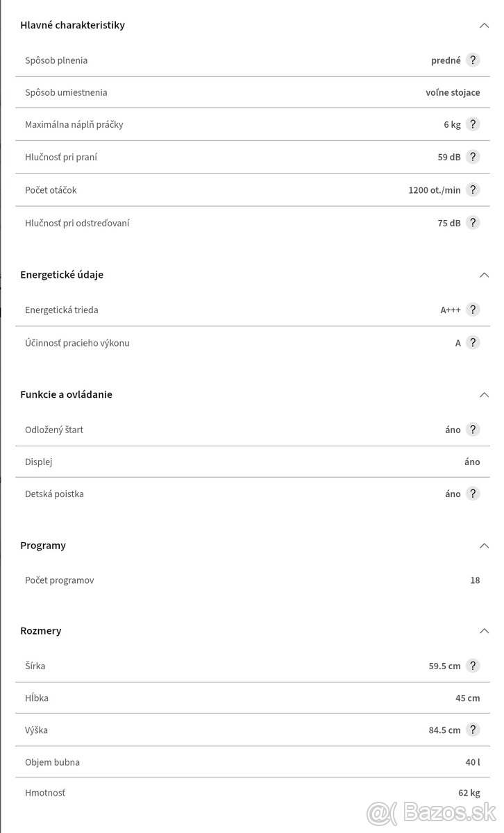This screenshot has height=833, width=504.
Task: Click question mark beside Počet otáčok
Action: pos(473,190)
